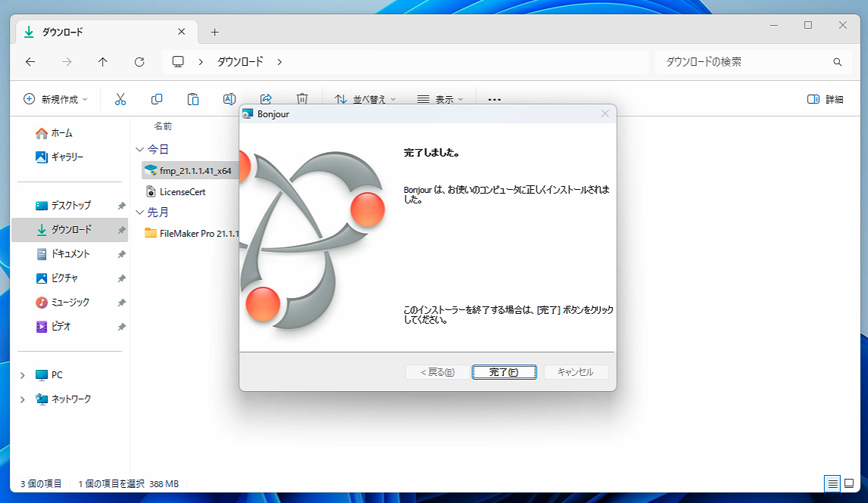Open the see more (...) toolbar menu

coord(494,98)
